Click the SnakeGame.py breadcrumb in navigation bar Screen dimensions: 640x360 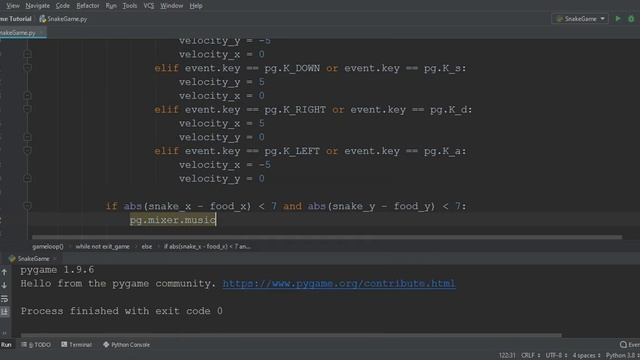click(x=63, y=19)
